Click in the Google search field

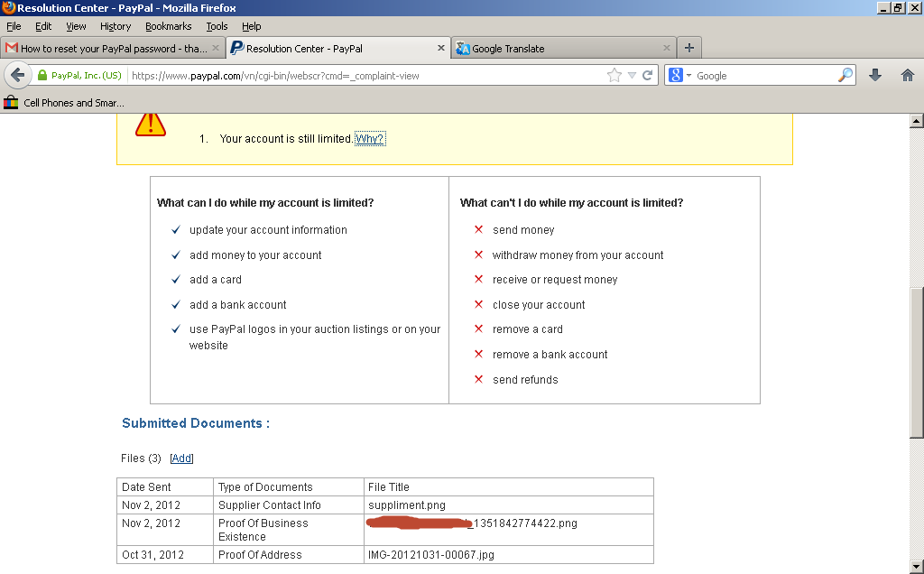765,76
